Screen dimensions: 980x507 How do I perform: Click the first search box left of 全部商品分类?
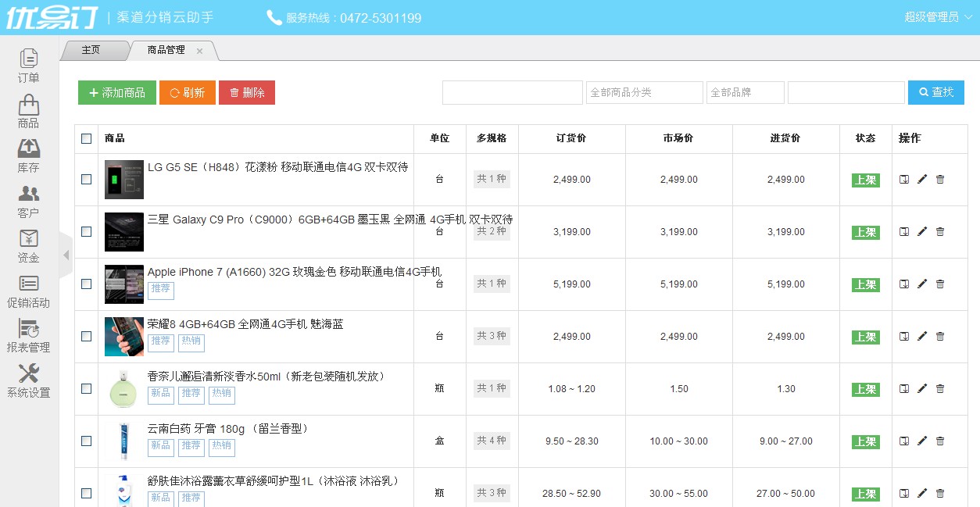(513, 92)
